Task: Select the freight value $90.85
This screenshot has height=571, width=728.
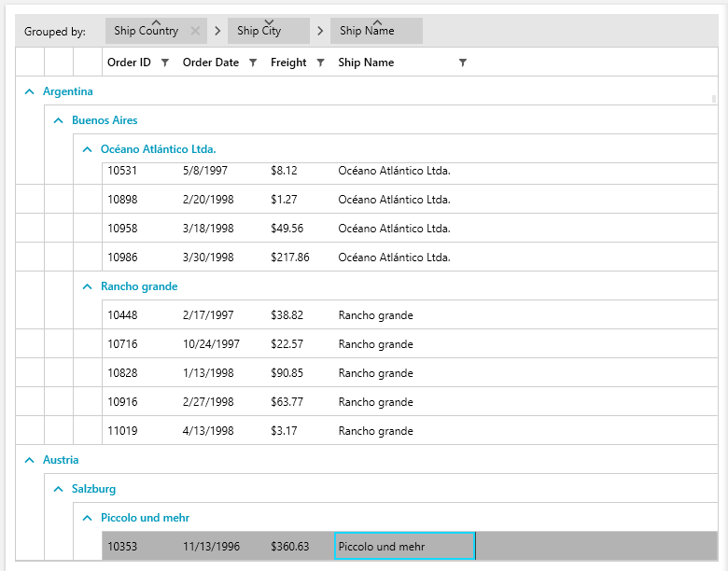Action: coord(287,373)
